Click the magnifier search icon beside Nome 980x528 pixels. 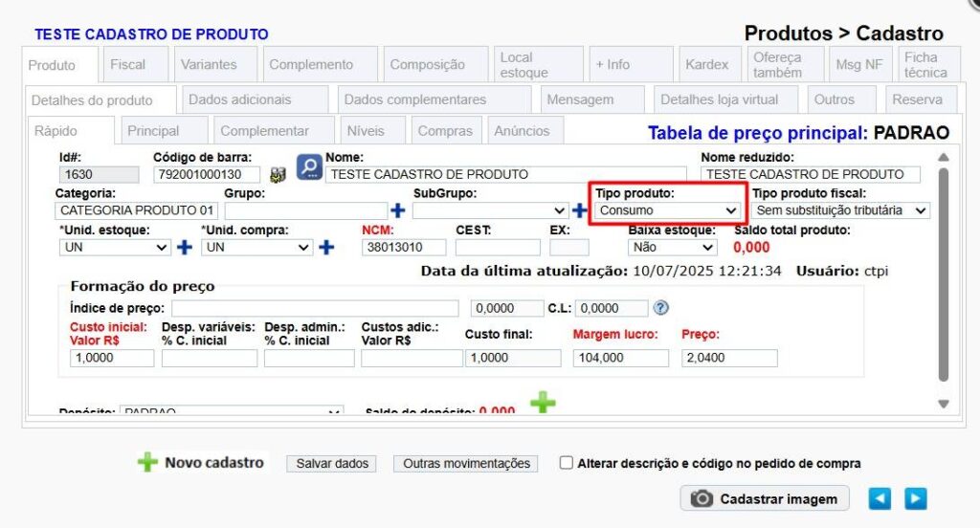[x=309, y=168]
